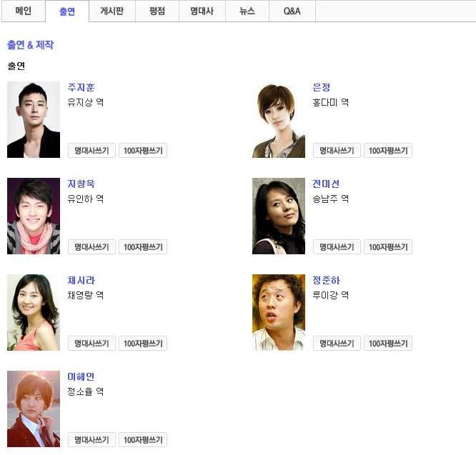
Task: Click 100자평쓰기 button for 지창욱
Action: (x=143, y=247)
